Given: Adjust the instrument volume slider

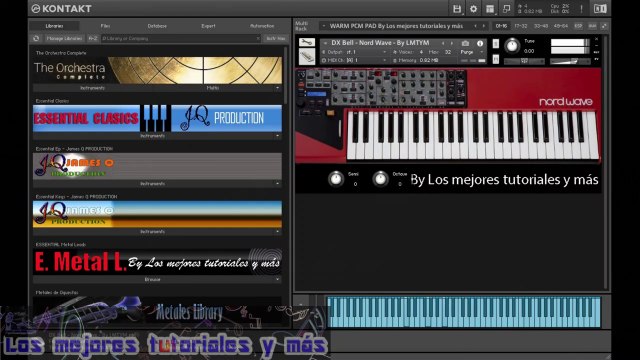Looking at the screenshot, I should click(570, 61).
